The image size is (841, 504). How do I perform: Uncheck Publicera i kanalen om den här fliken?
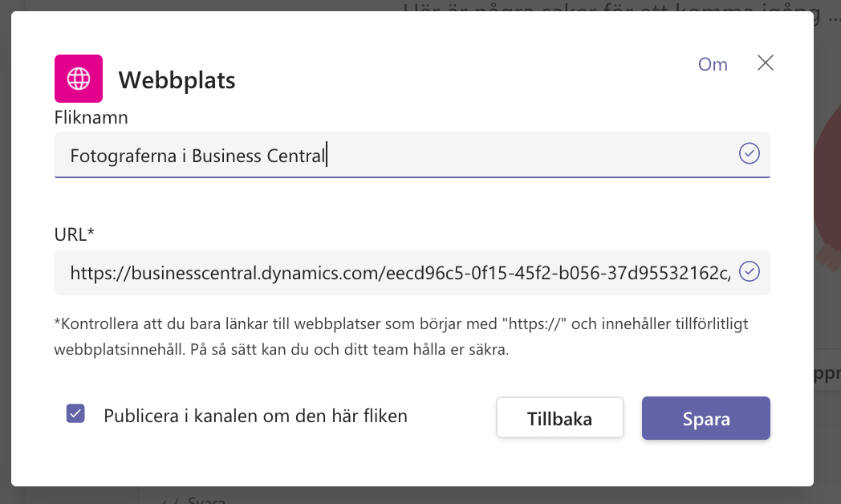(x=75, y=414)
